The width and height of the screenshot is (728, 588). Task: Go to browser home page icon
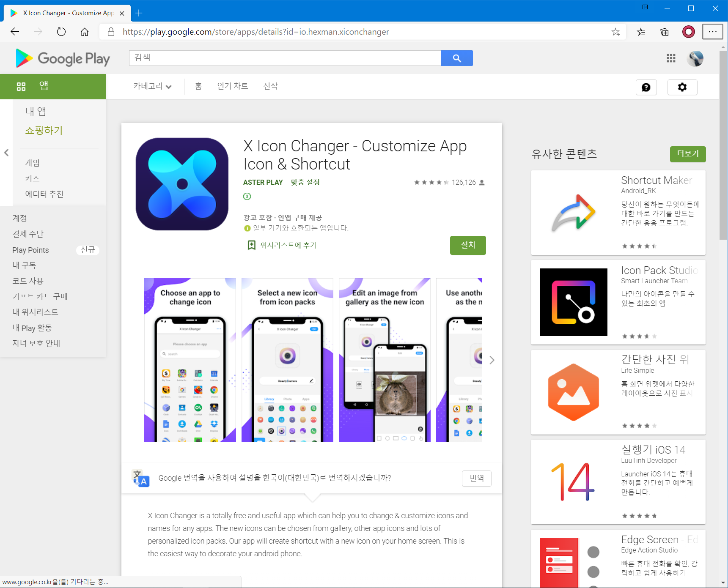[x=85, y=32]
